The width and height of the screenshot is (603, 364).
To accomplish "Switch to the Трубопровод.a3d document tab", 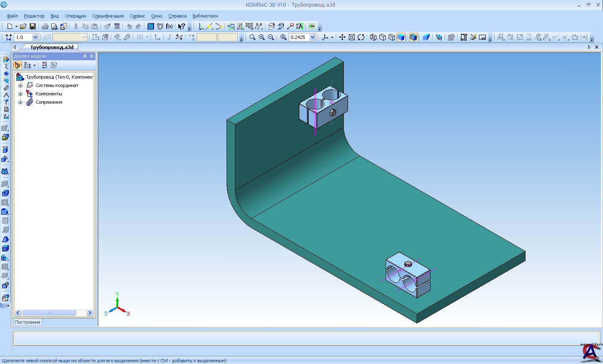I will (x=52, y=47).
